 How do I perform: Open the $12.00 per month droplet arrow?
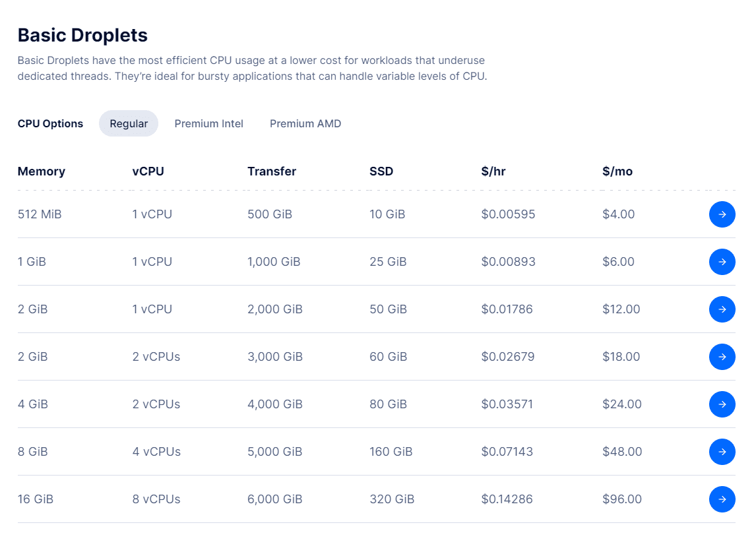(722, 309)
